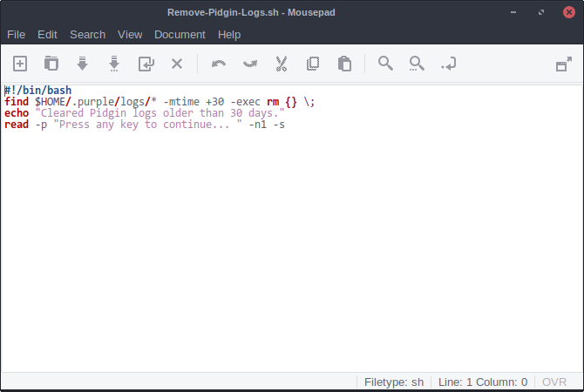Open the View menu
Screen dimensions: 584x392
(130, 35)
